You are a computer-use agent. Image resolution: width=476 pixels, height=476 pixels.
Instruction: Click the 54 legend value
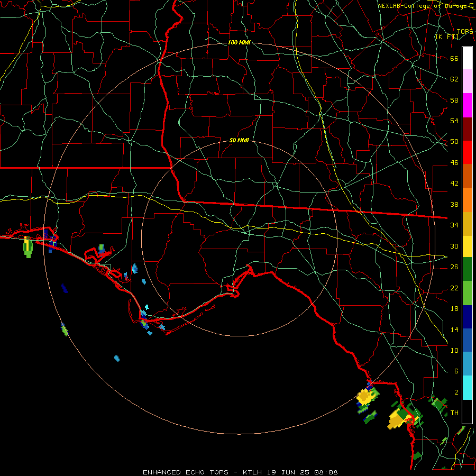coord(454,121)
